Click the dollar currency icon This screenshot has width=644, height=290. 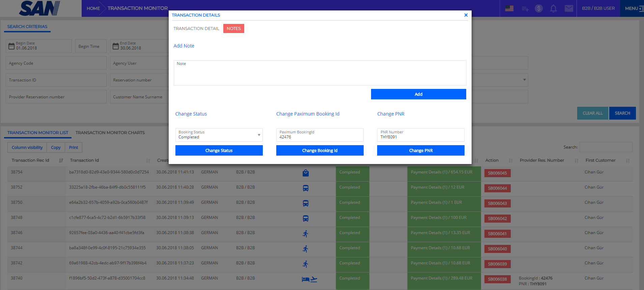click(x=539, y=8)
